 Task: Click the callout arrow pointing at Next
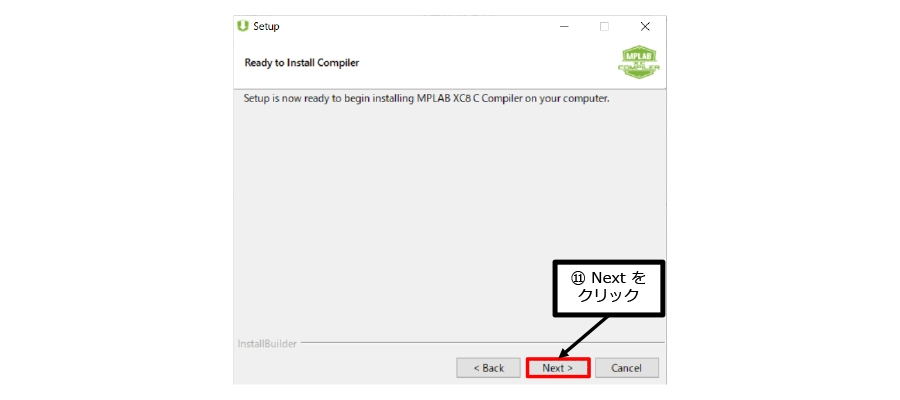pos(584,337)
